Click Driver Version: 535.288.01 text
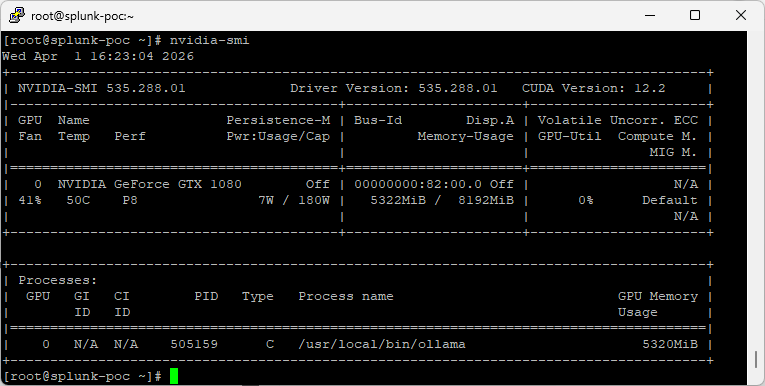This screenshot has width=765, height=386. click(393, 88)
